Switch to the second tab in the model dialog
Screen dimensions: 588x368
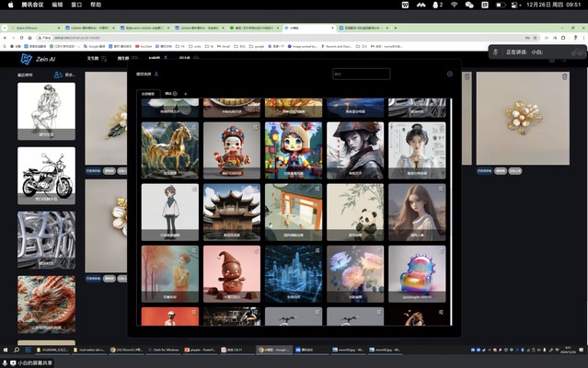coord(170,93)
